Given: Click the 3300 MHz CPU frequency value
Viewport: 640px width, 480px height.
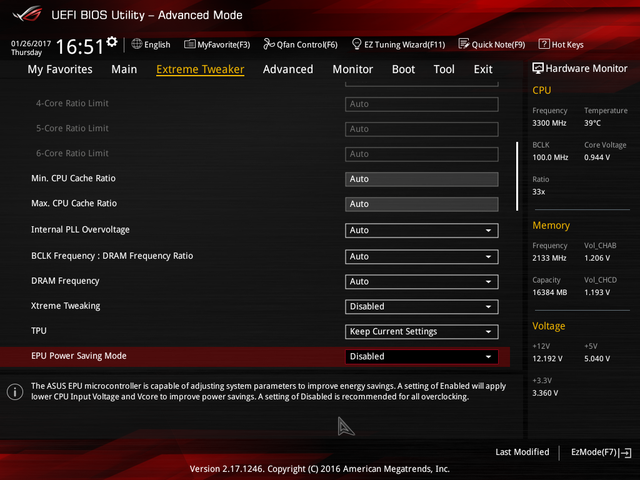Looking at the screenshot, I should [x=549, y=123].
